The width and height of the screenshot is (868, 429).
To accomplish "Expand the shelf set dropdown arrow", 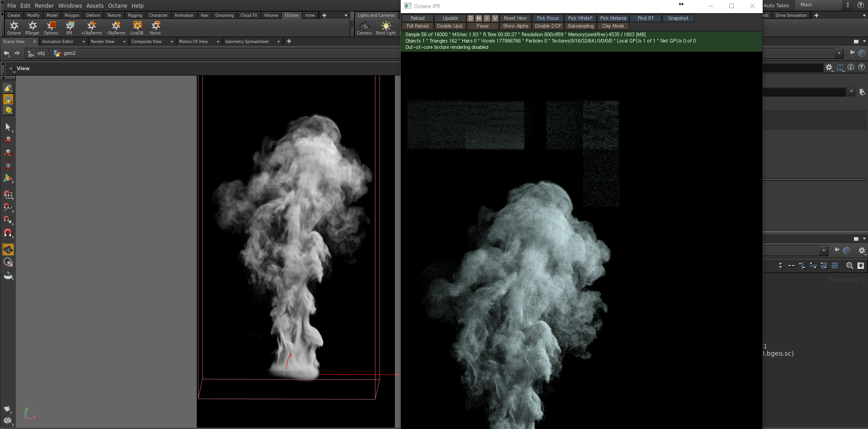I will [346, 15].
